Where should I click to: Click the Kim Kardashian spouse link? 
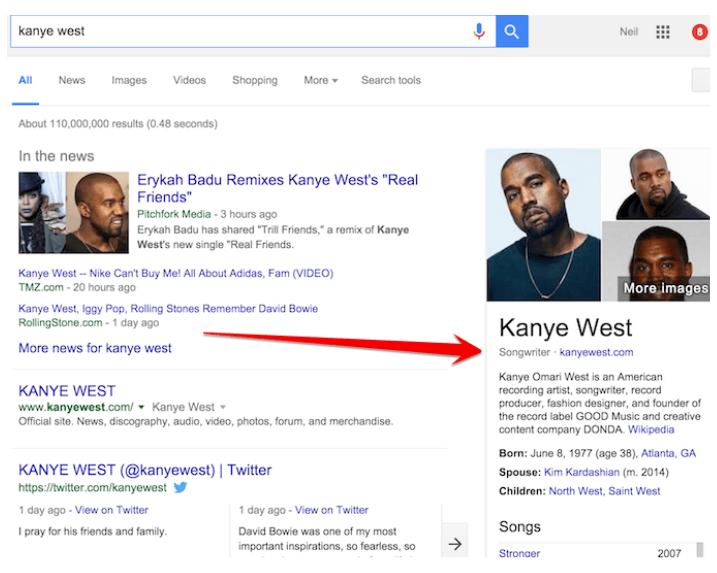pyautogui.click(x=582, y=472)
